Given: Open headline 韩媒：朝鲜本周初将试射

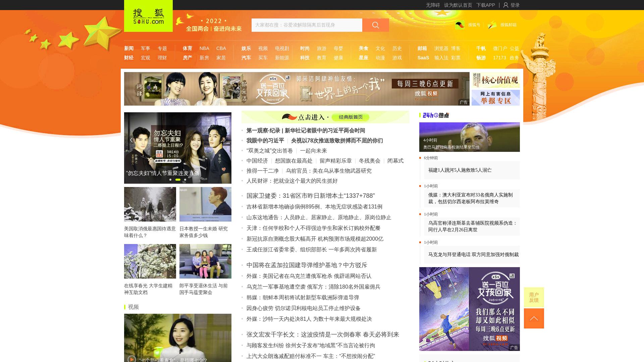Looking at the screenshot, I should (303, 298).
